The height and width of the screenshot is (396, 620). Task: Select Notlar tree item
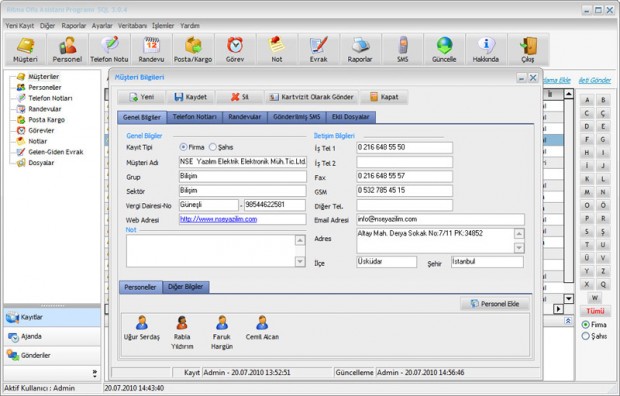[38, 141]
